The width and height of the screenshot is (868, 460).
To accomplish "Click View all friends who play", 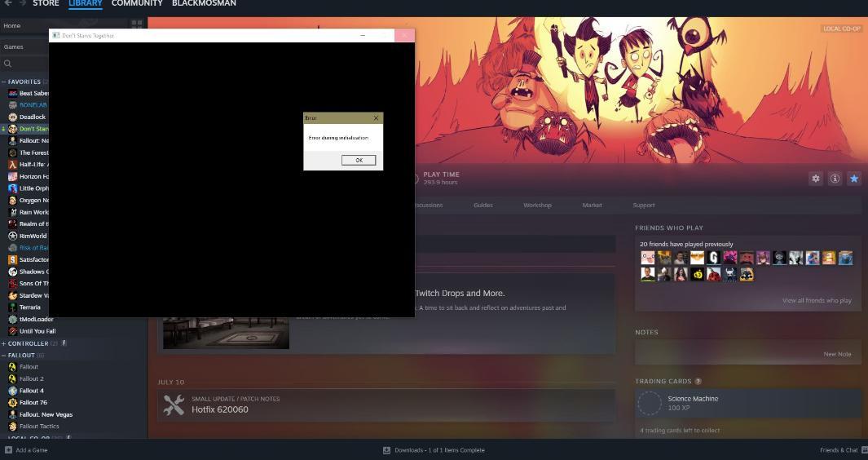I will (817, 300).
